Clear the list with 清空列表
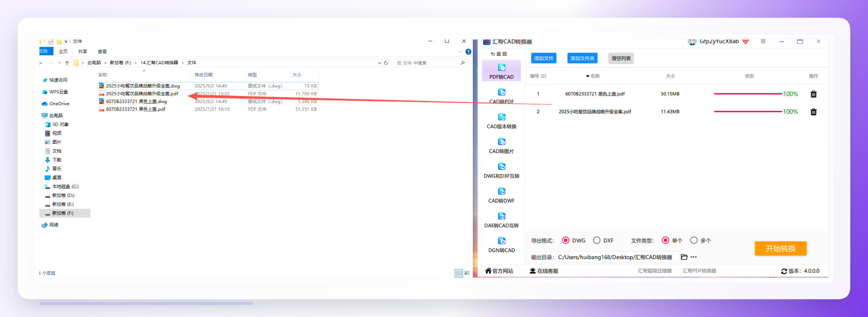 point(621,58)
